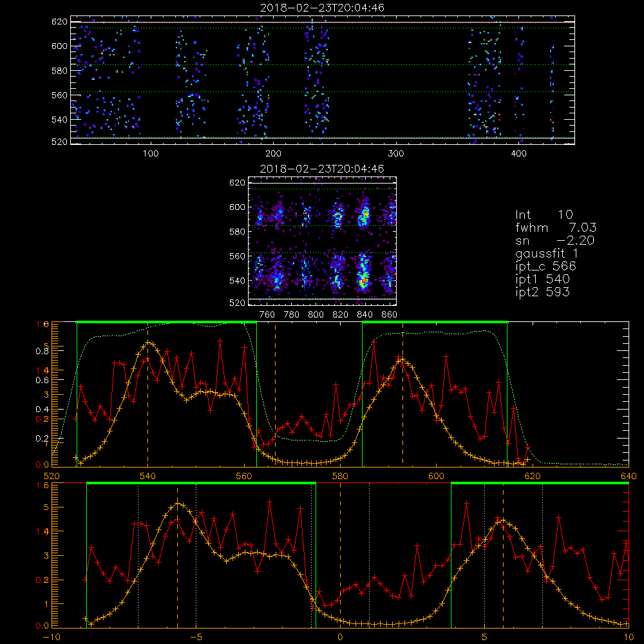Image resolution: width=644 pixels, height=644 pixels.
Task: Click x-axis tick label 400 on wide image
Action: 518,154
